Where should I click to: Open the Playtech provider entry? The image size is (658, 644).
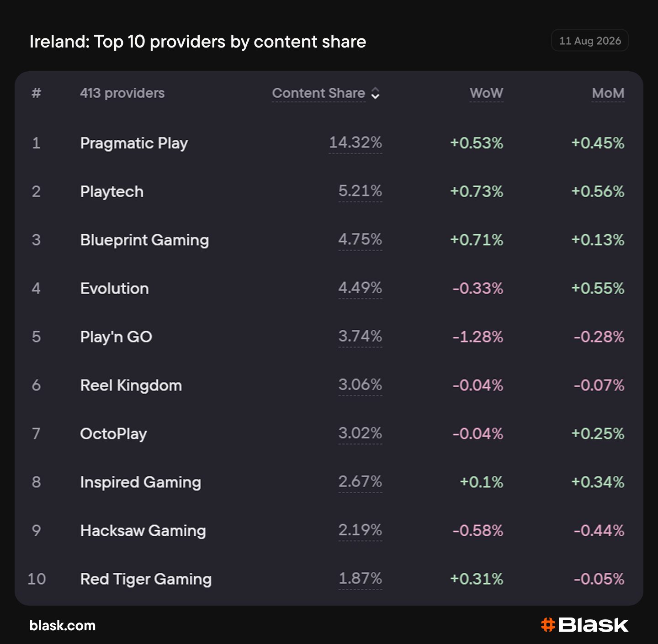click(x=112, y=191)
